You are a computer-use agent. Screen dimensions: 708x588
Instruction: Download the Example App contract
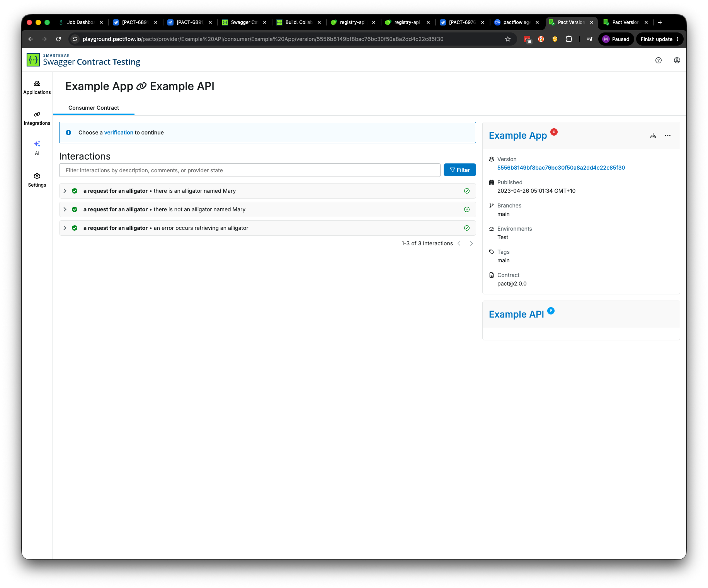point(653,136)
